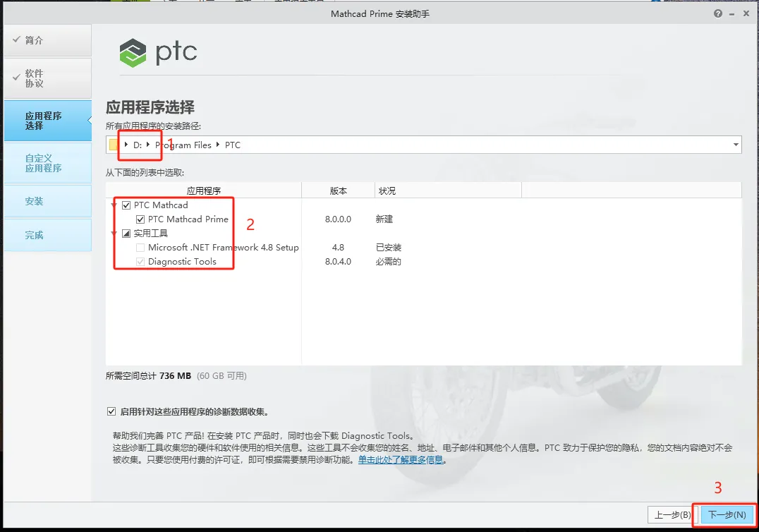Toggle the 实用工具 group checkbox

pyautogui.click(x=126, y=234)
